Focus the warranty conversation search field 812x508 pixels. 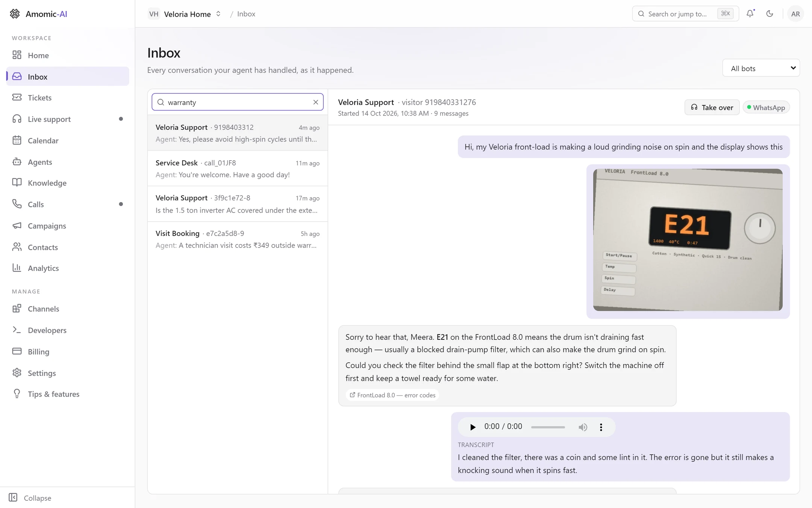pos(238,102)
